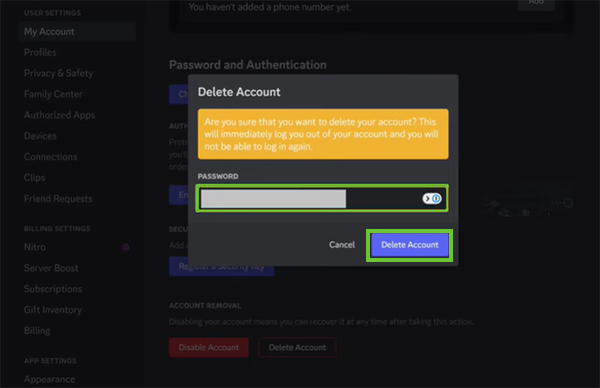Click the 1Password icon in password field
The image size is (600, 388).
pos(432,199)
